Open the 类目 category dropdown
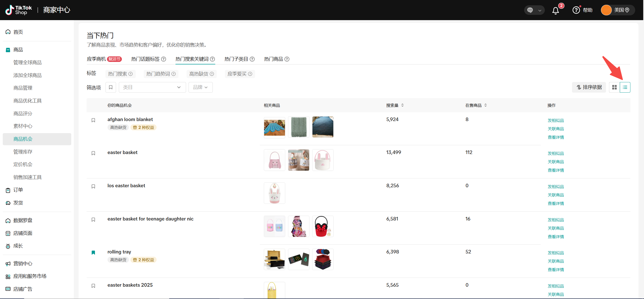The height and width of the screenshot is (299, 644). click(x=152, y=87)
